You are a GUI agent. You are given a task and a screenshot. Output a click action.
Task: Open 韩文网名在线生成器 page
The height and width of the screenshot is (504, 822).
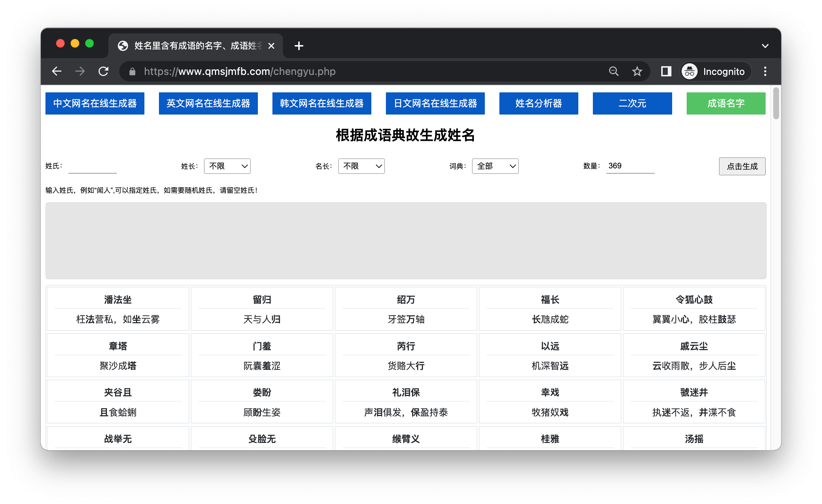pyautogui.click(x=322, y=103)
